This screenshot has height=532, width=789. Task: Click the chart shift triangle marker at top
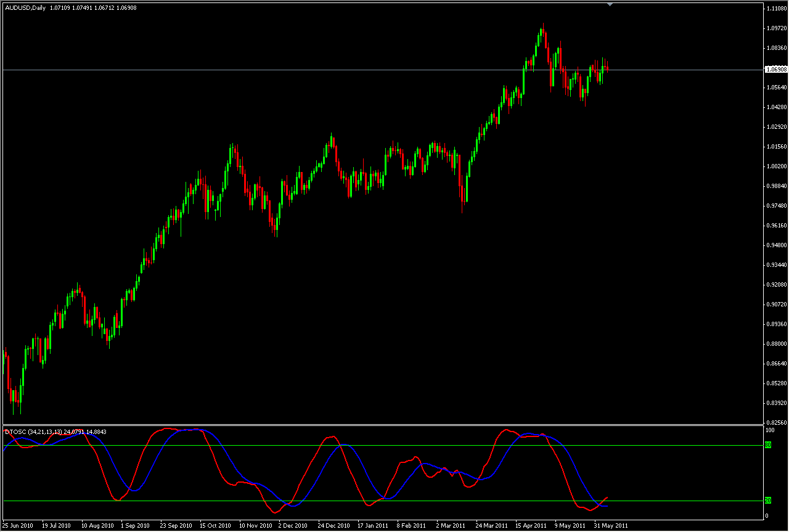610,5
